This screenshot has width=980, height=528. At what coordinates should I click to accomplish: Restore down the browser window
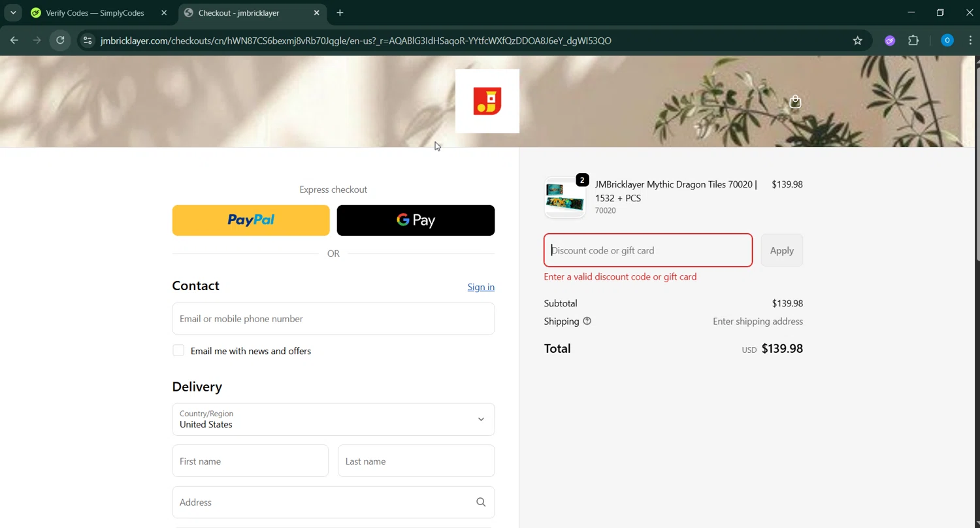point(940,12)
